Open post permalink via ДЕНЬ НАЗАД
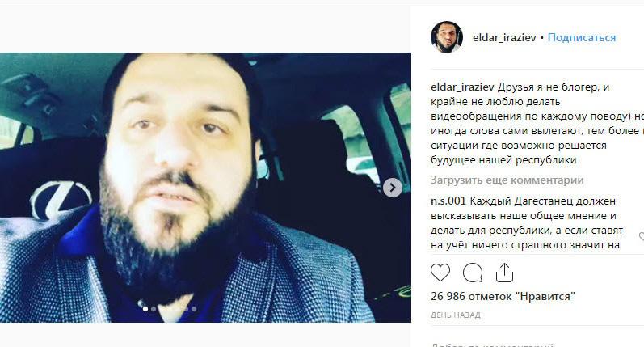The height and width of the screenshot is (347, 644). [456, 315]
